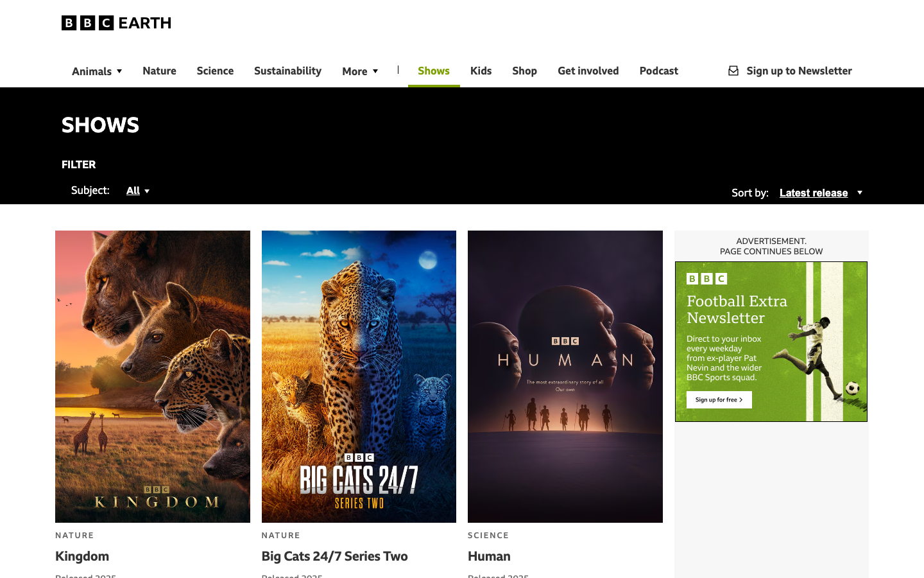Click the NATURE label above Big Cats 24/7
924x578 pixels.
point(280,535)
